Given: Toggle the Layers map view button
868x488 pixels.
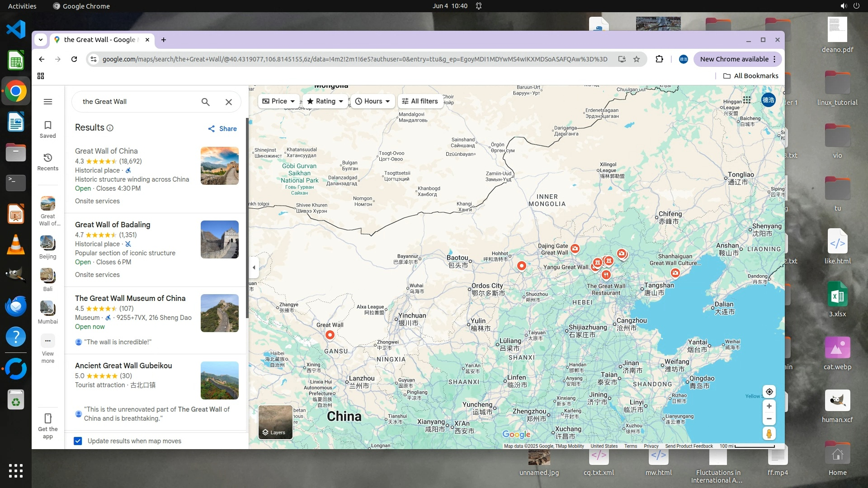Looking at the screenshot, I should coord(275,422).
